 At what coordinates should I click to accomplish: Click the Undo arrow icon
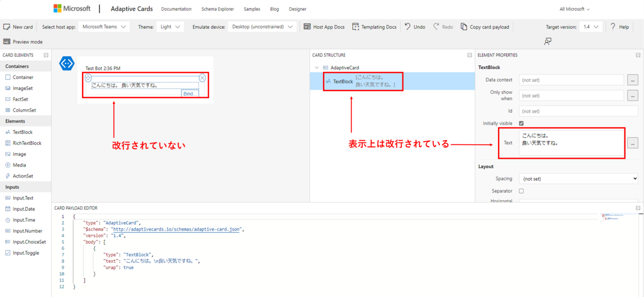pos(408,27)
